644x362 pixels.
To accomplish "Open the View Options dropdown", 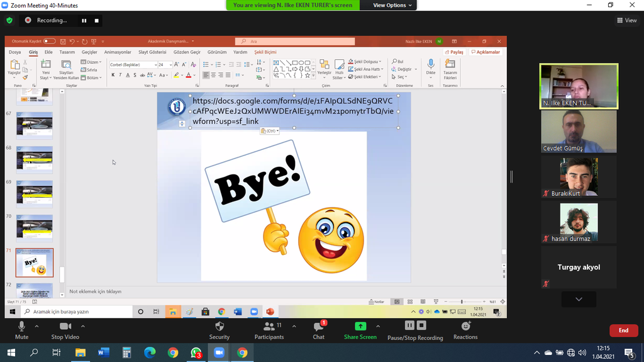I will (392, 5).
